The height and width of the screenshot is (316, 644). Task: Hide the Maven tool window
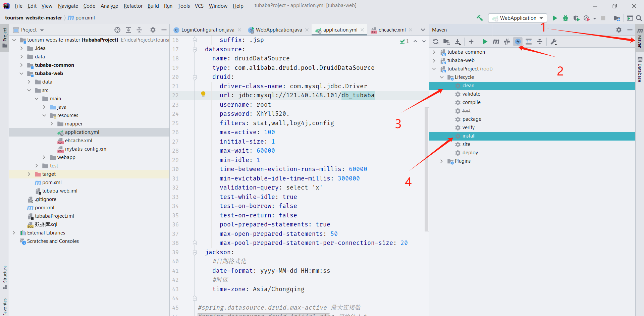630,30
